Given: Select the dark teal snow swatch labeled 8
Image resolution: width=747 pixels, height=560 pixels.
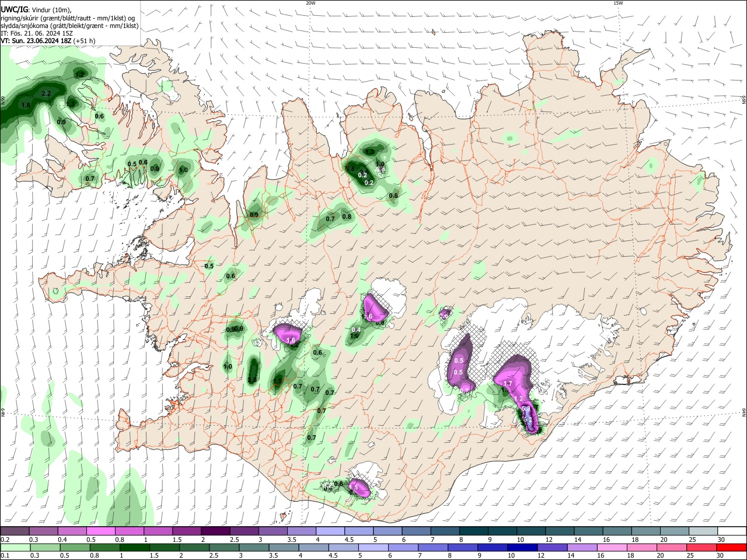Looking at the screenshot, I should [x=473, y=531].
